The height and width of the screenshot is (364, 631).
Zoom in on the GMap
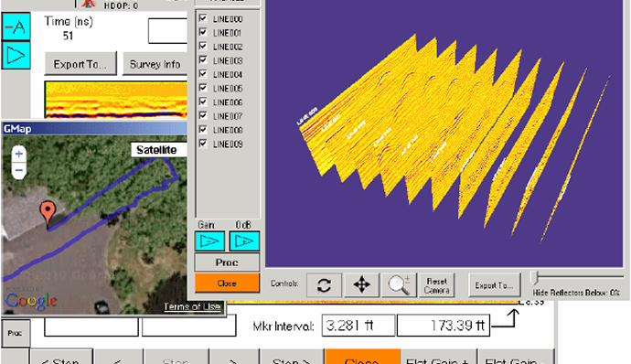point(19,154)
